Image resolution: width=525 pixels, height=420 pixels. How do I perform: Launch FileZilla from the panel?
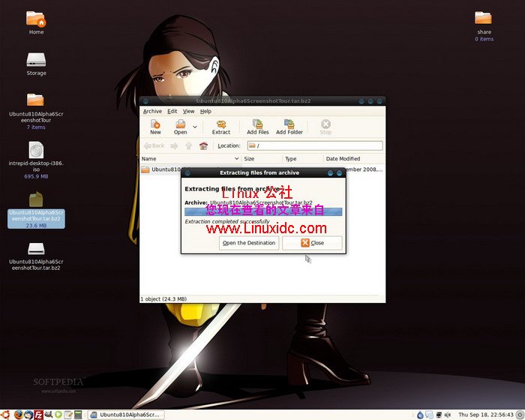(38, 415)
